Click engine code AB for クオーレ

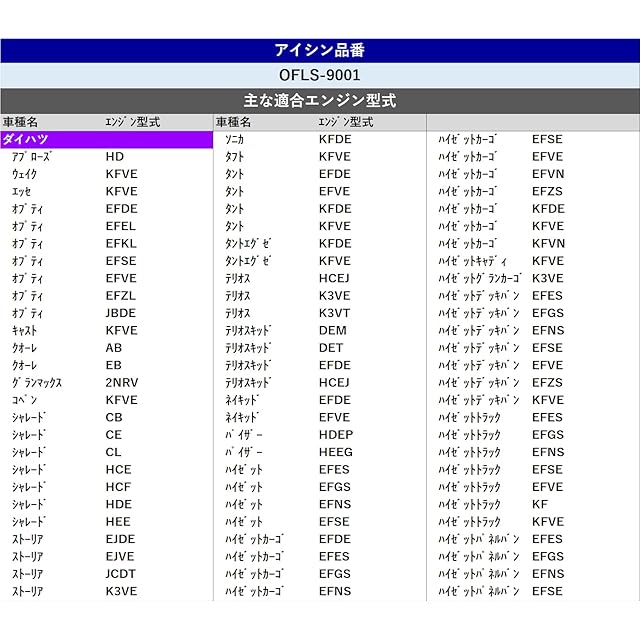(x=113, y=348)
